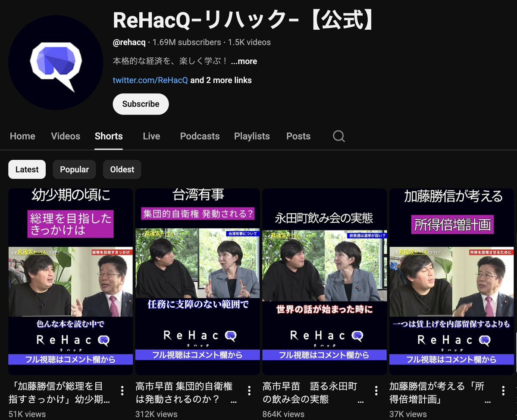Viewport: 517px width, 420px height.
Task: Select the Latest filter chip
Action: [x=27, y=169]
